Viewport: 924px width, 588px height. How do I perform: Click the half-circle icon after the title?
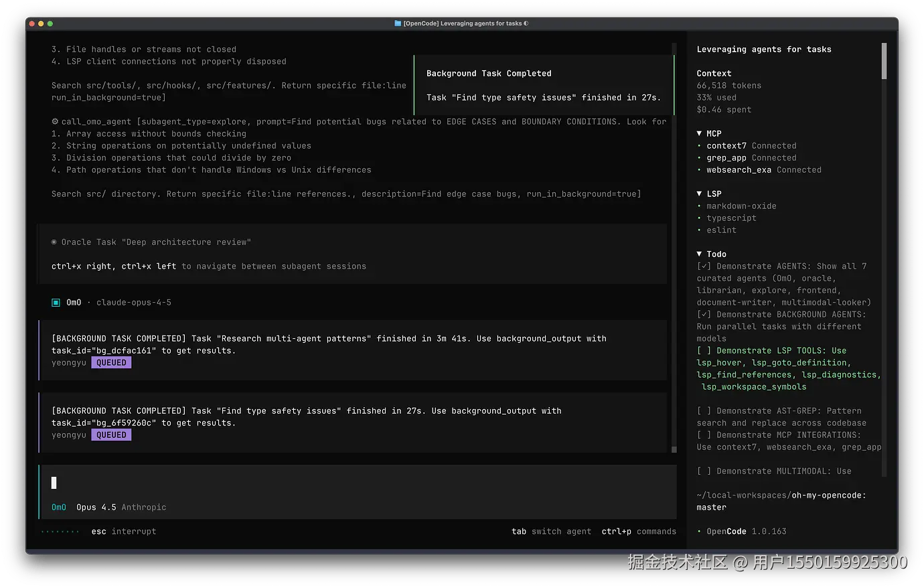[526, 23]
